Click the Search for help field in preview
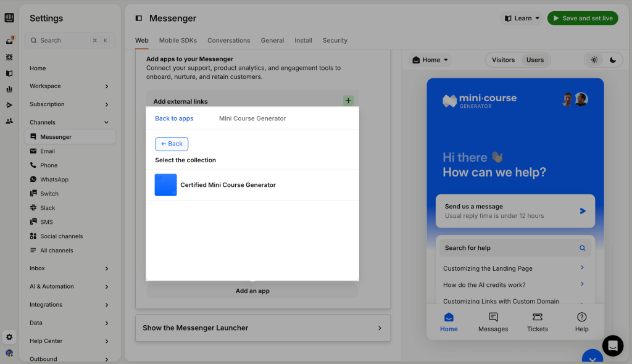632x364 pixels. 515,248
